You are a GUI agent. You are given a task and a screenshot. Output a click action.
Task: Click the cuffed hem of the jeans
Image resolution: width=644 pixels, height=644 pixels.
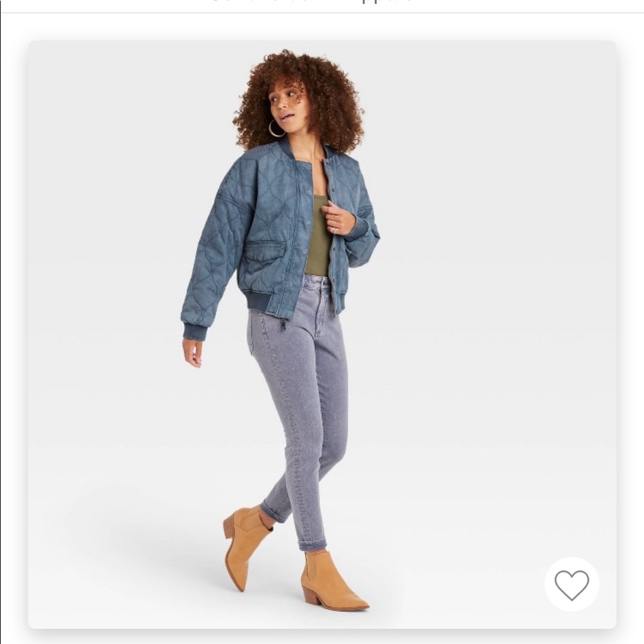tap(313, 545)
